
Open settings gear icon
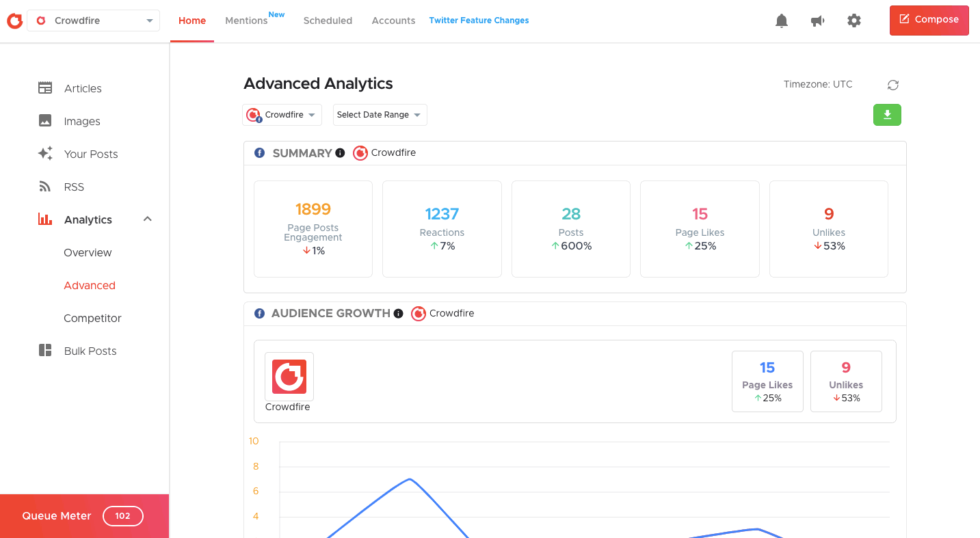coord(853,21)
